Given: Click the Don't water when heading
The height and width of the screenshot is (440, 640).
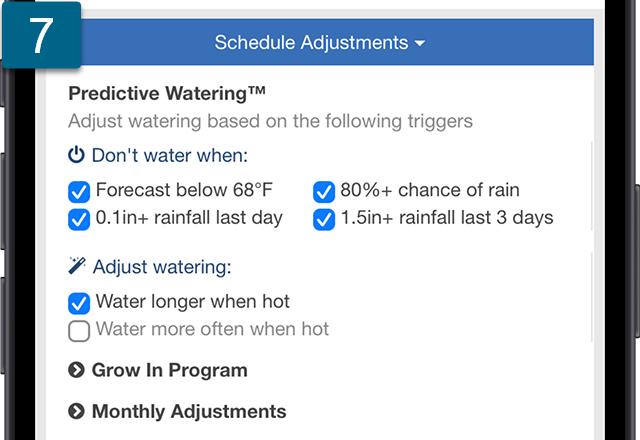Looking at the screenshot, I should [170, 156].
